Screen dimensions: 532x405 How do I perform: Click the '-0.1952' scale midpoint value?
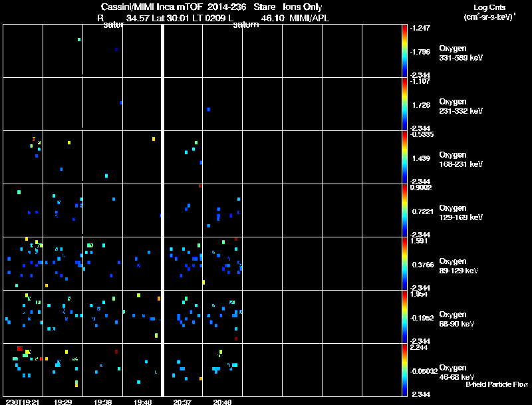tap(422, 318)
